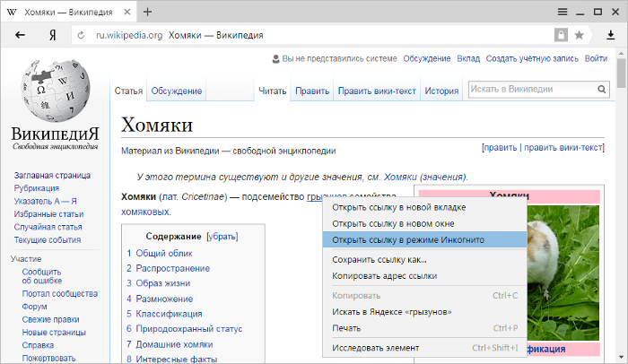This screenshot has width=628, height=364.
Task: Choose Копировать адрес ссылки
Action: (x=424, y=276)
